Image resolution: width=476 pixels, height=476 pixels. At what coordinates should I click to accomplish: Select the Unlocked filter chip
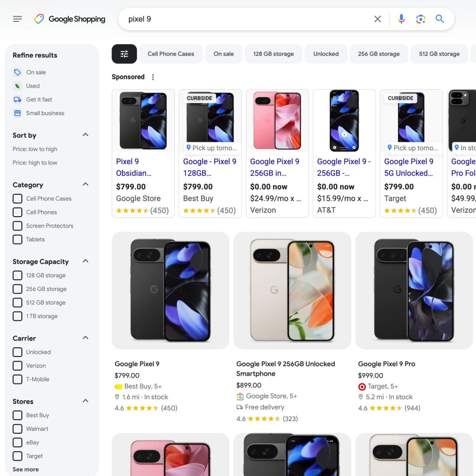(326, 54)
